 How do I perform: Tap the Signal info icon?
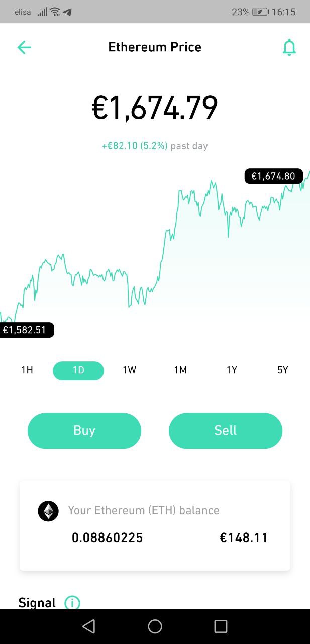[x=72, y=602]
